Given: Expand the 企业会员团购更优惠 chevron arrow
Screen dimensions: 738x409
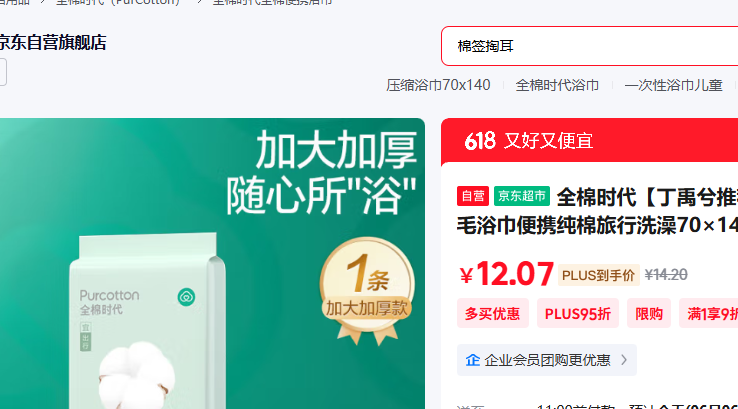Looking at the screenshot, I should coord(624,360).
